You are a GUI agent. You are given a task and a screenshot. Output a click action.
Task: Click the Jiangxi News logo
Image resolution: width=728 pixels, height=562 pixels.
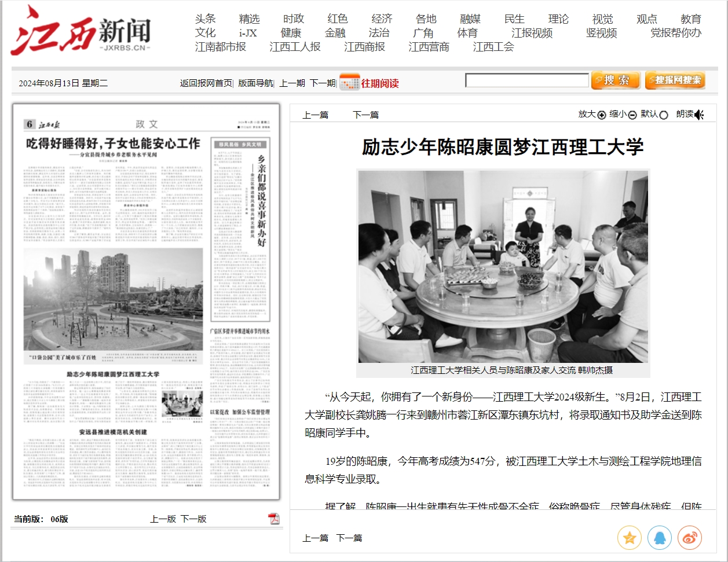[81, 32]
